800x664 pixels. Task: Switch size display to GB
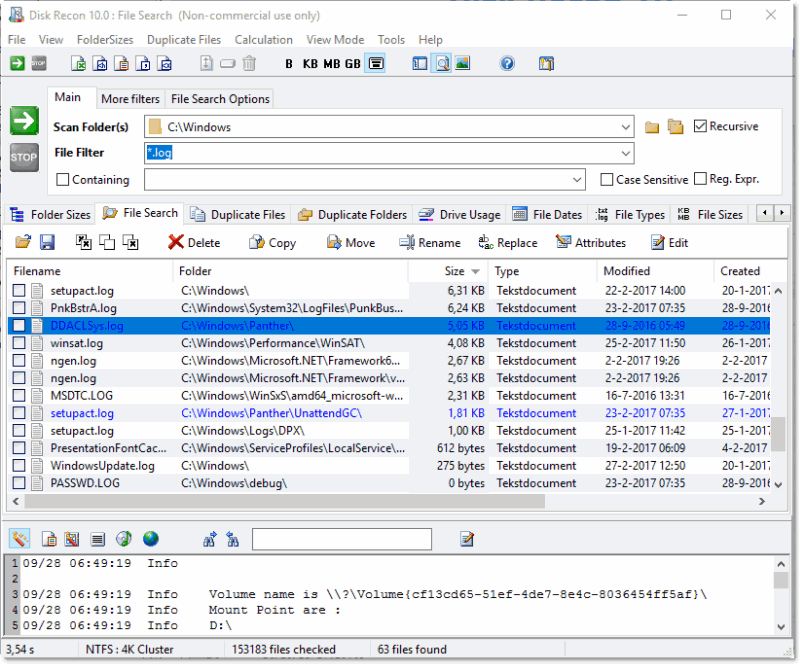353,64
